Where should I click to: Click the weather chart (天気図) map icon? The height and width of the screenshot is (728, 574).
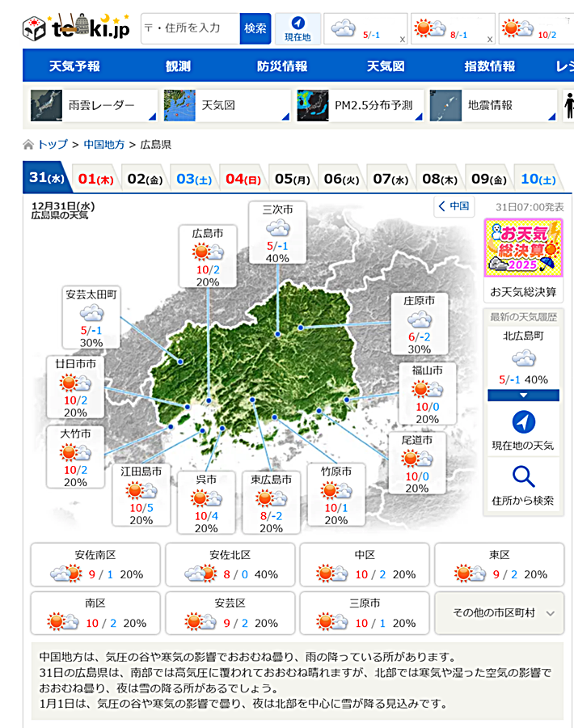179,105
